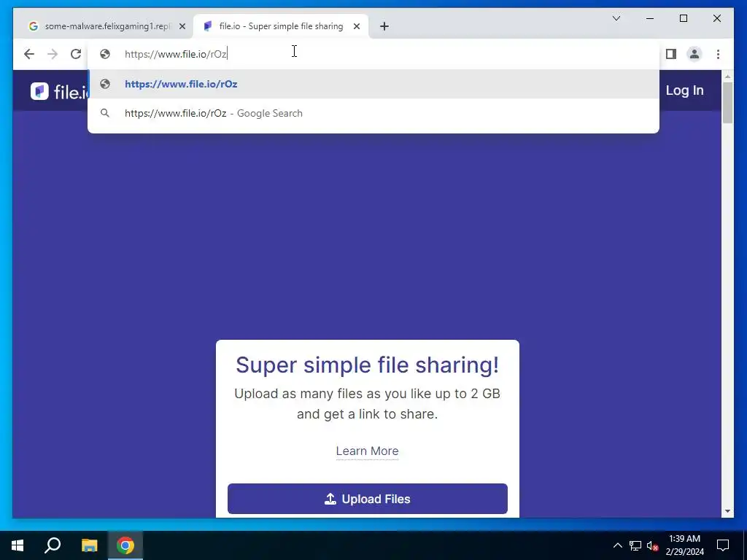This screenshot has height=560, width=747.
Task: Open Chrome side panel icon
Action: click(x=671, y=54)
